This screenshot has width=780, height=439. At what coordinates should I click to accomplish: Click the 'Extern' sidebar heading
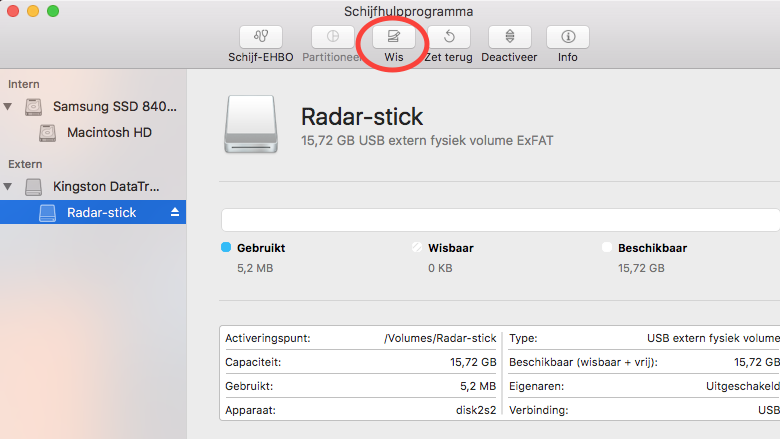25,165
